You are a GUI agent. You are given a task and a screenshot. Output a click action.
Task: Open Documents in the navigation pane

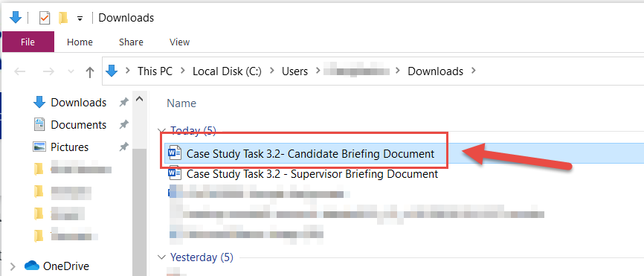(x=78, y=125)
